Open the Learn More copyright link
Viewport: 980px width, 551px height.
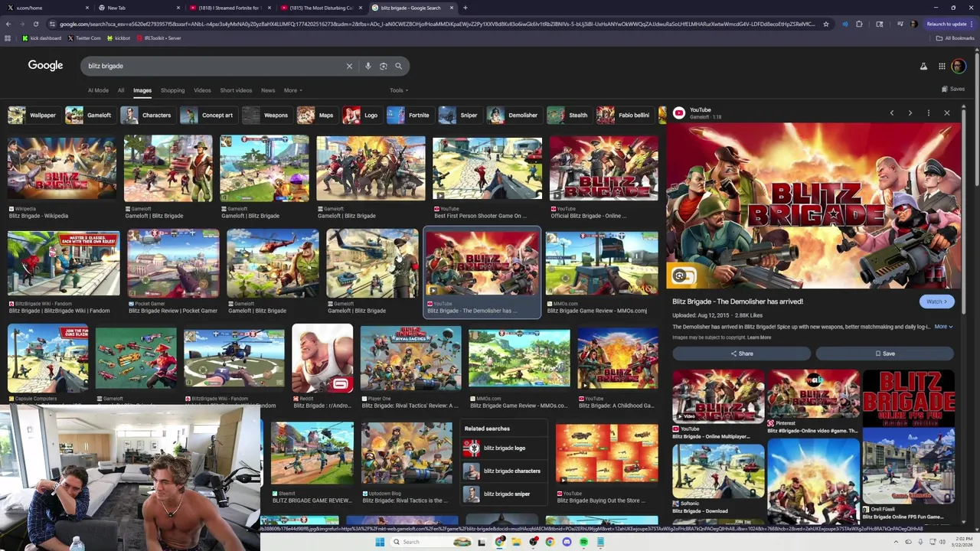[759, 337]
